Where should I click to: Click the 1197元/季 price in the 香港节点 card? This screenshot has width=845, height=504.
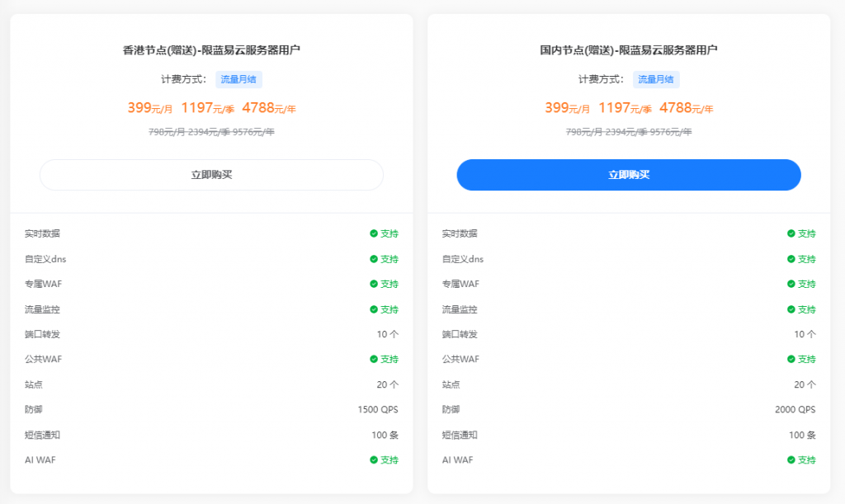[x=207, y=108]
